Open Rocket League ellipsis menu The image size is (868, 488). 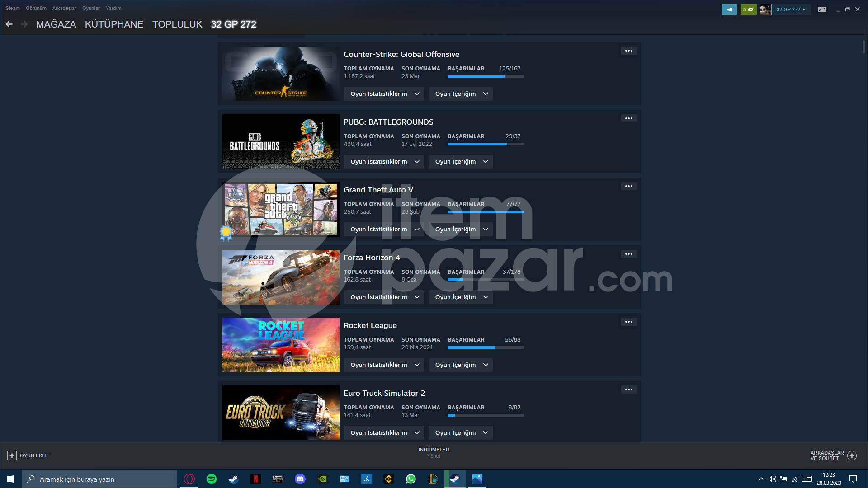tap(629, 322)
